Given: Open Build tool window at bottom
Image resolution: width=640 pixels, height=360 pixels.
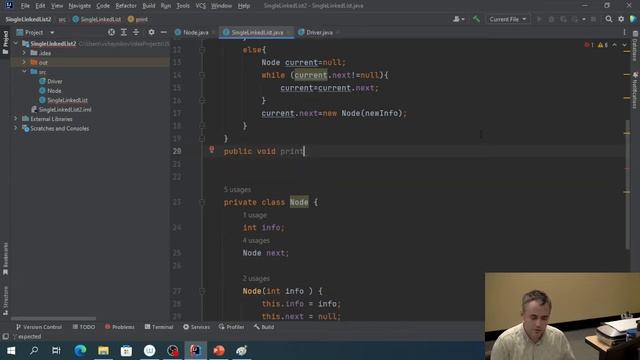Looking at the screenshot, I should (x=264, y=327).
